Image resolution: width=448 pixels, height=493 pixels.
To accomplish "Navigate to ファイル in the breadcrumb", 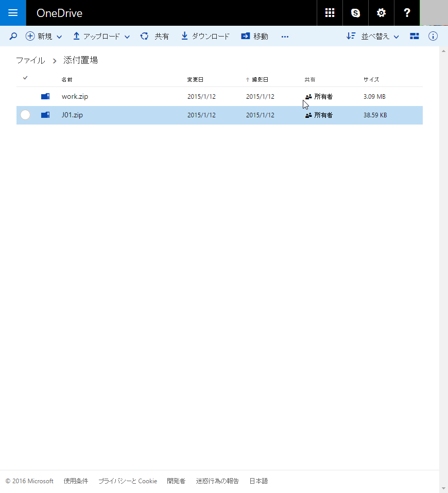I will (x=30, y=60).
